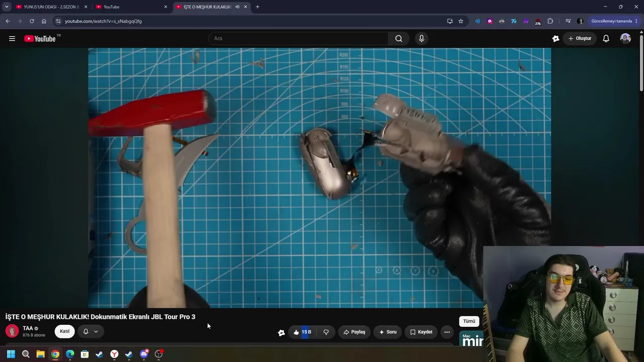Click the video title text about JBL Tour Pro 3
The width and height of the screenshot is (644, 362).
(100, 317)
